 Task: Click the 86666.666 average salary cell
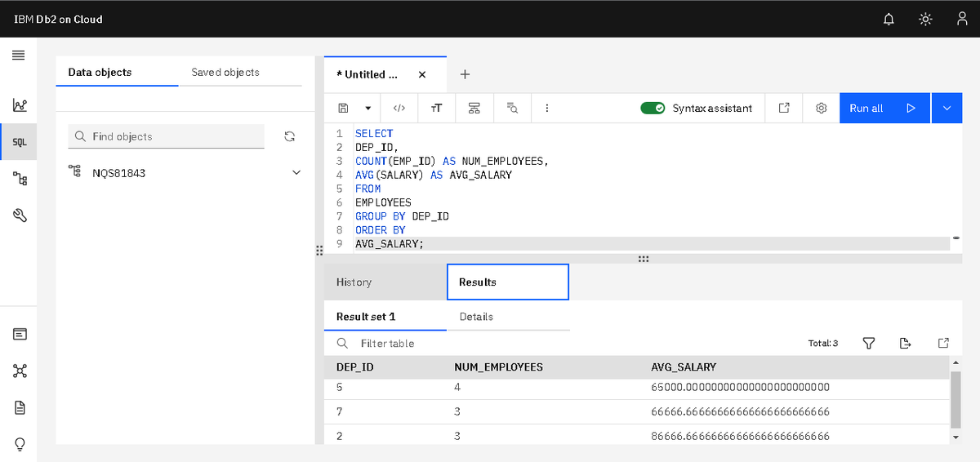[x=740, y=436]
